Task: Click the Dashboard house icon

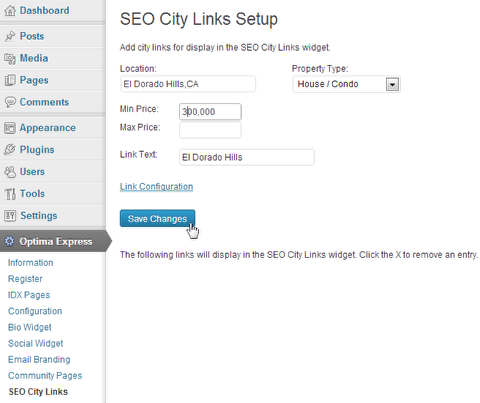Action: pos(10,11)
